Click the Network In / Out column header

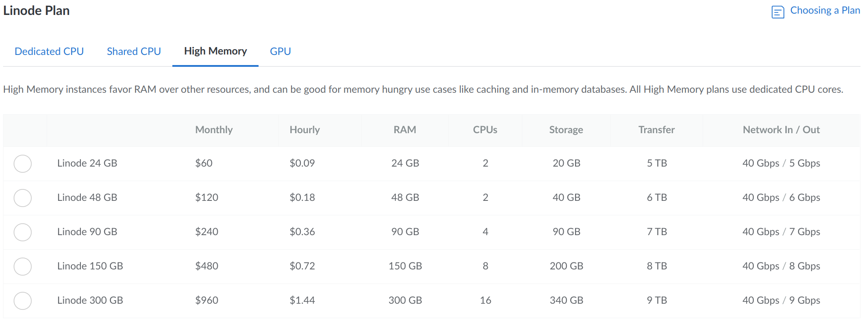[x=781, y=130]
